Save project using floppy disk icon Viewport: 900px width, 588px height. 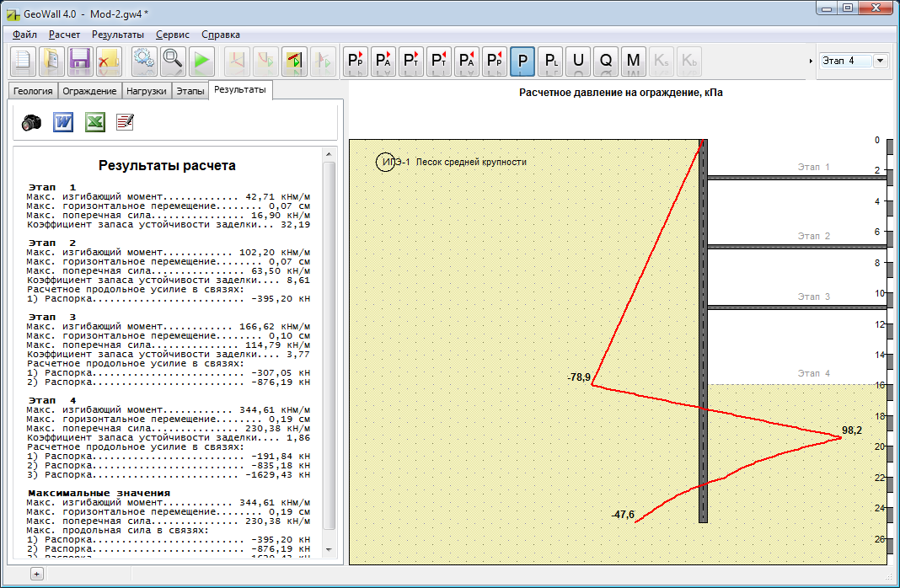[80, 61]
